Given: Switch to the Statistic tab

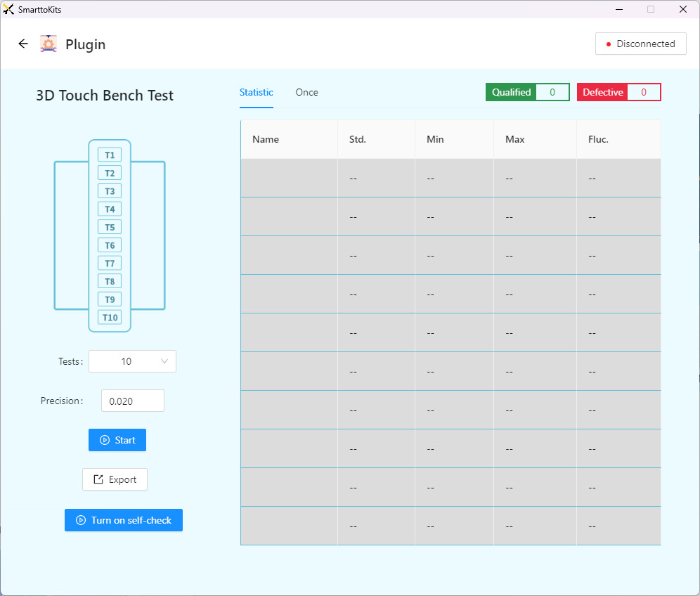Looking at the screenshot, I should pyautogui.click(x=257, y=92).
